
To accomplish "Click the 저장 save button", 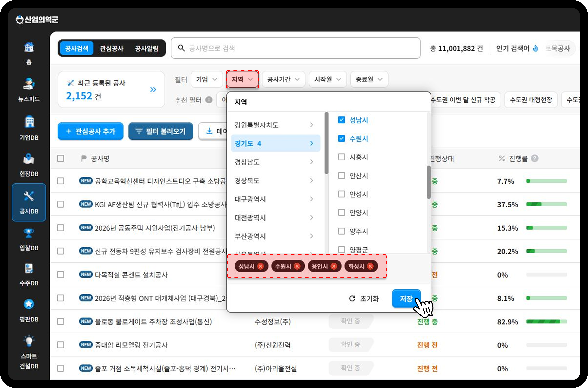I will tap(406, 298).
